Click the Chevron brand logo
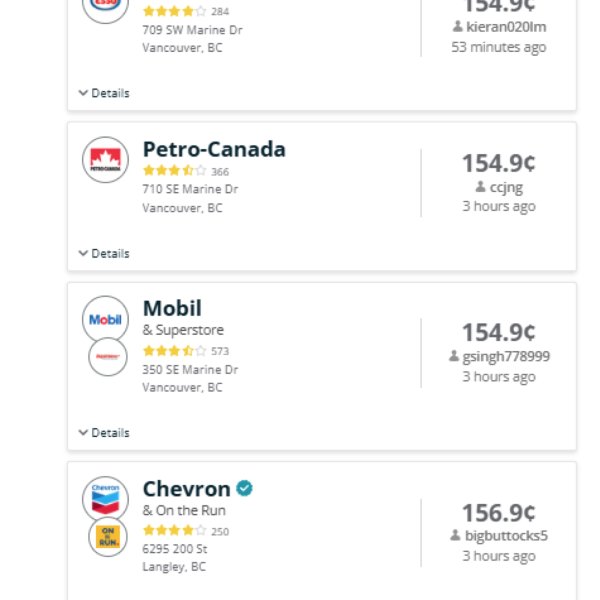Image resolution: width=600 pixels, height=600 pixels. 105,499
